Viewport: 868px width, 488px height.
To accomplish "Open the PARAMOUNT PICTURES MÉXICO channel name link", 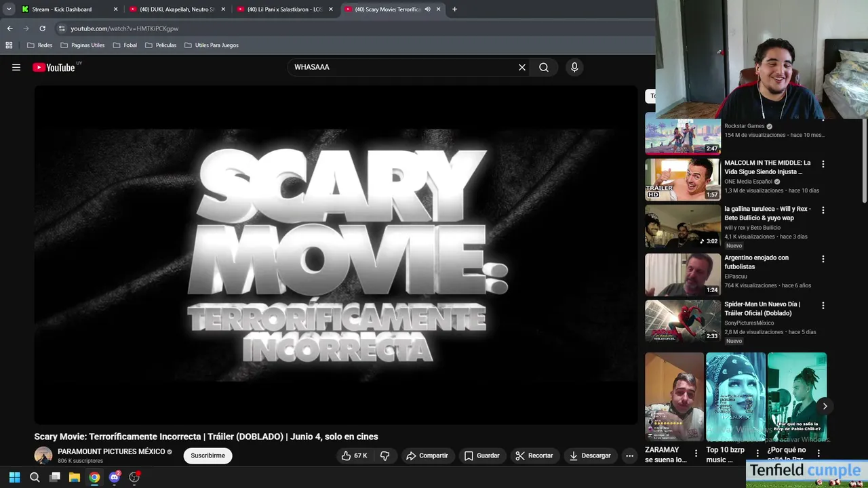I will [x=111, y=451].
